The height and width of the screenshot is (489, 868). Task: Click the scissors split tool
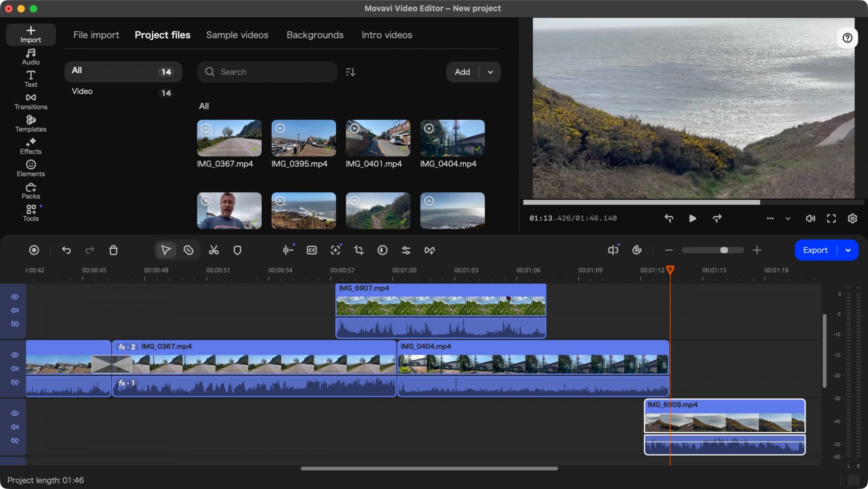click(214, 250)
